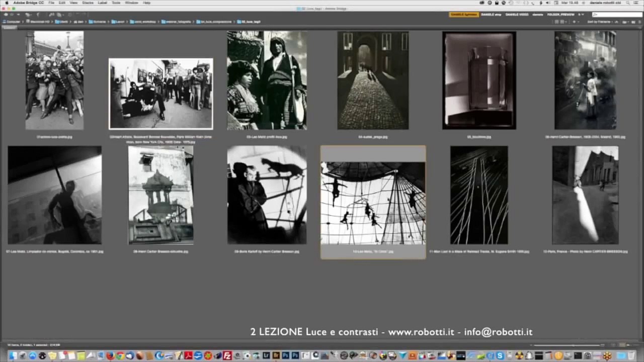
Task: Select the highlighted circus acrobats net thumbnail
Action: point(373,203)
